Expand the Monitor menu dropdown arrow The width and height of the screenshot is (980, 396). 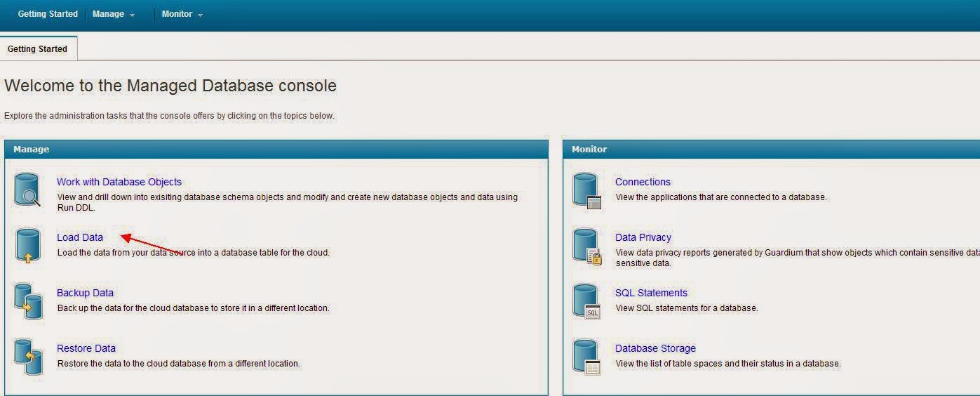click(x=201, y=15)
